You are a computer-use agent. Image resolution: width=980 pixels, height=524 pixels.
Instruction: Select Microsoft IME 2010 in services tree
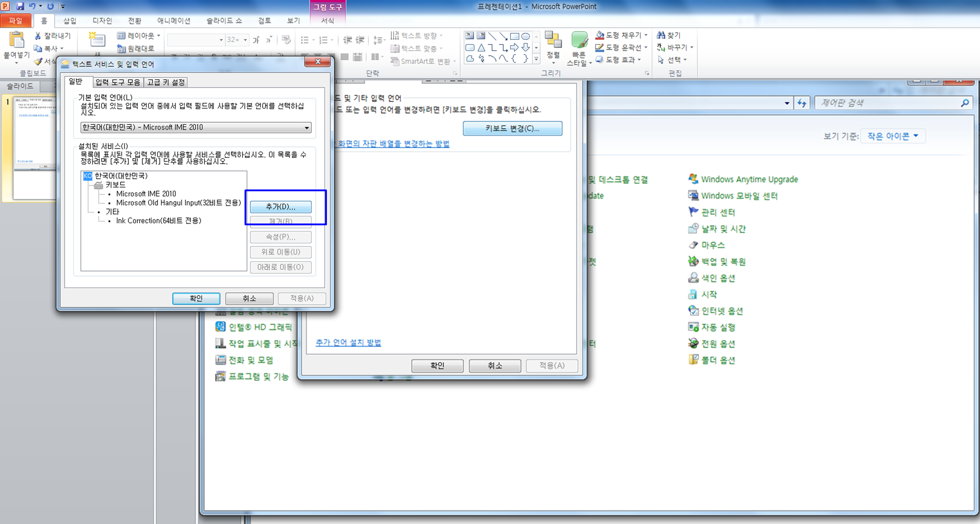point(146,194)
